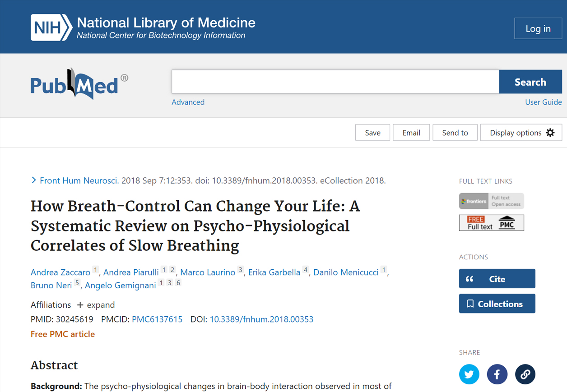This screenshot has width=567, height=392.
Task: Open the User Guide link
Action: click(x=544, y=102)
